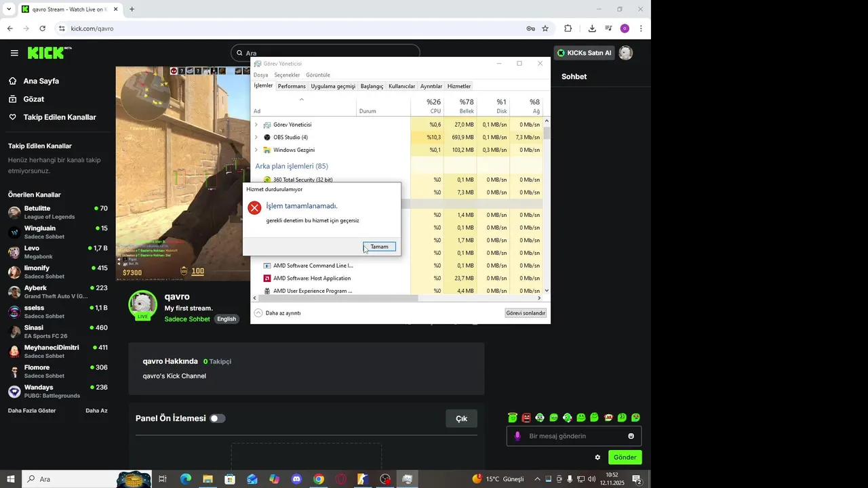The image size is (868, 488).
Task: Open the password key icon in address bar
Action: 530,28
